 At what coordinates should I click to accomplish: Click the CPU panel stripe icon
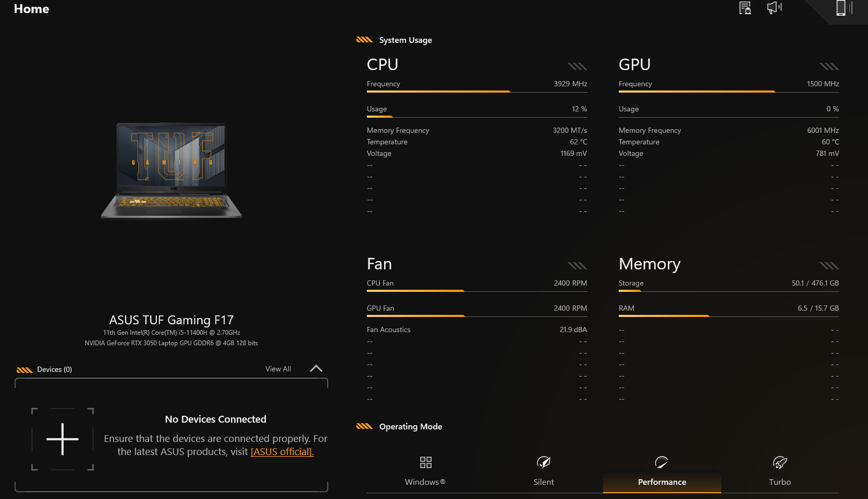[x=577, y=66]
